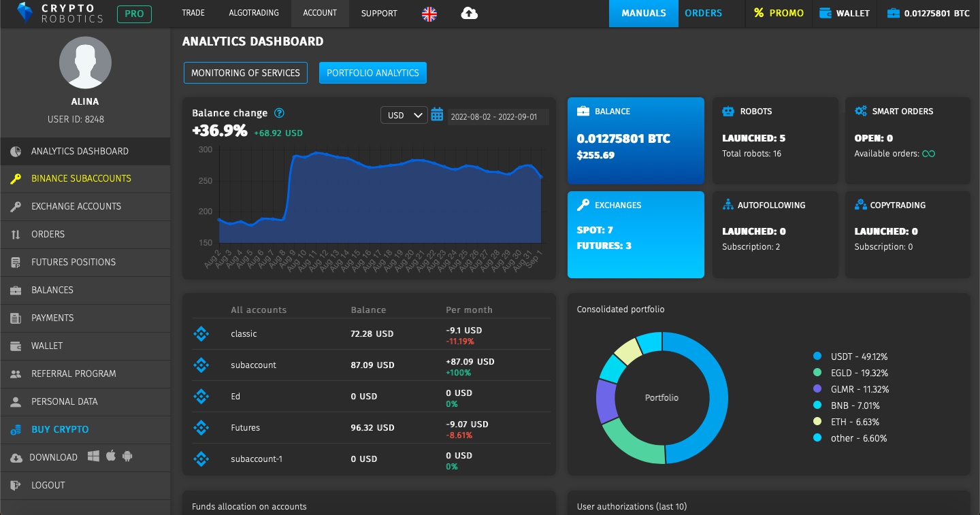
Task: Click the GLMR legend color dot
Action: tap(817, 388)
